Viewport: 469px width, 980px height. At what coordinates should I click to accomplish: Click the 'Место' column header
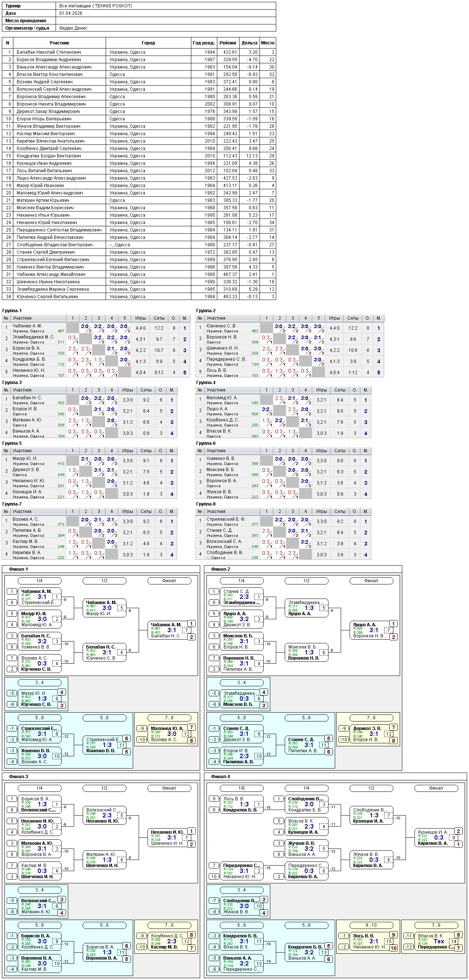[x=268, y=43]
